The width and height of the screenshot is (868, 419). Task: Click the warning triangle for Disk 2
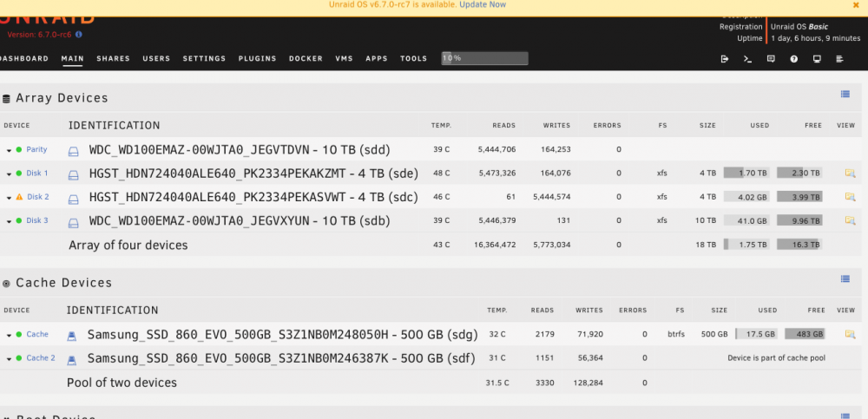[x=19, y=197]
